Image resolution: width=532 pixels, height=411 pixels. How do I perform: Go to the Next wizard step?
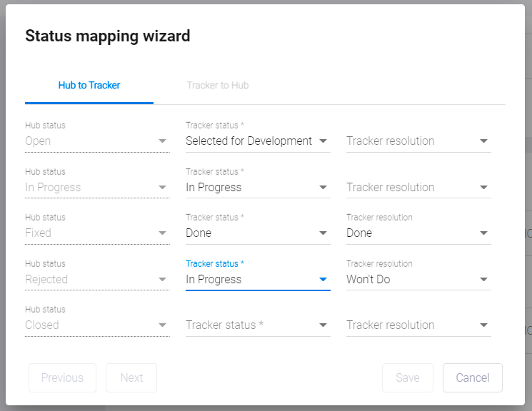(x=131, y=378)
